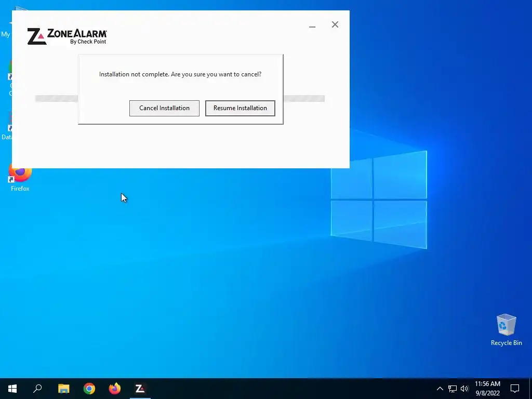Image resolution: width=532 pixels, height=399 pixels.
Task: Click the 'Installation not complete' message text
Action: pyautogui.click(x=180, y=74)
